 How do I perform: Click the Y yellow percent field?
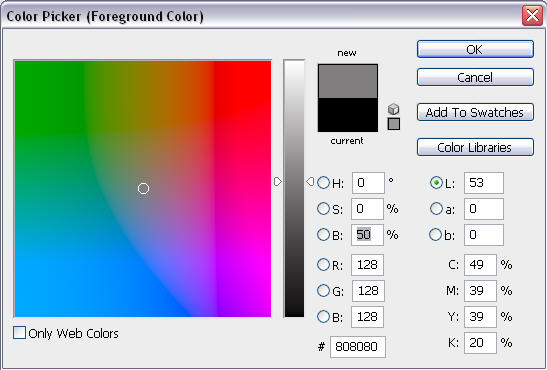pos(480,317)
